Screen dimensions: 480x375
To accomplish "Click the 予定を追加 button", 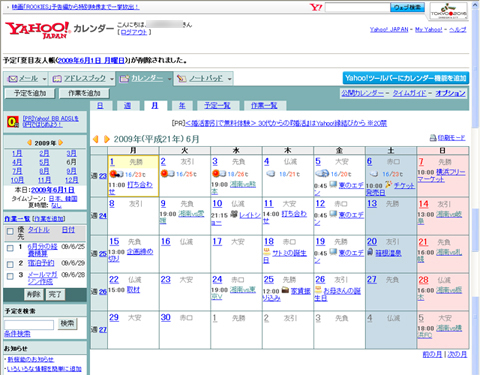I will [x=30, y=93].
